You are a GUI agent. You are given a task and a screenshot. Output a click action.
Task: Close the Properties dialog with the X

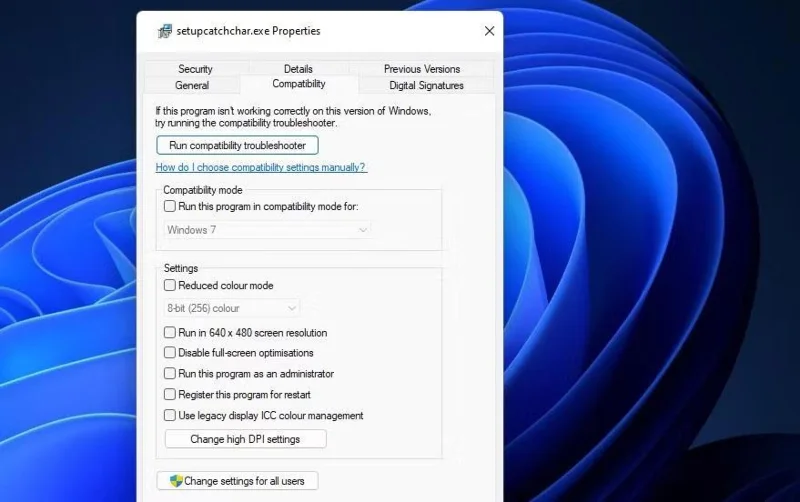489,31
